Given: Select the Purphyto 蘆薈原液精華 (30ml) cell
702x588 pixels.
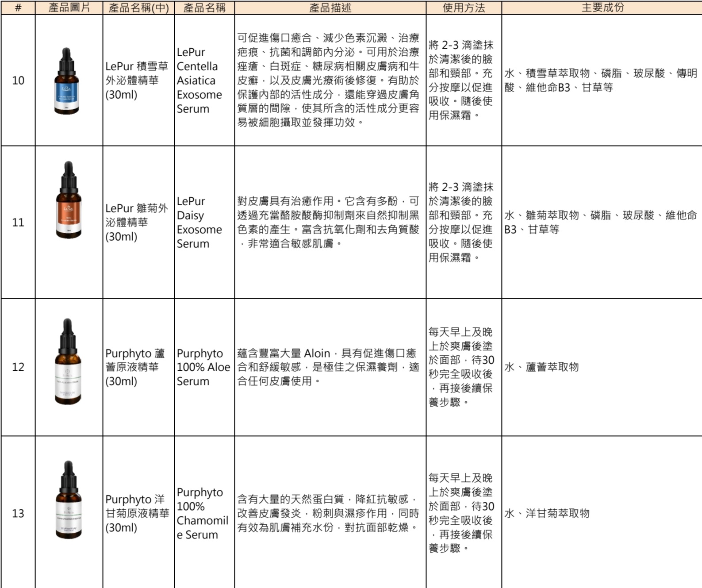Looking at the screenshot, I should pos(138,367).
